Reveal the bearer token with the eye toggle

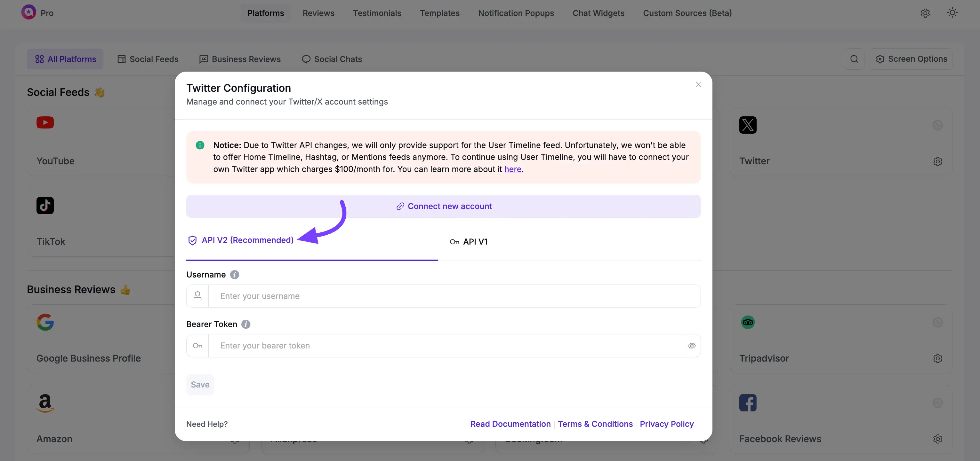pos(692,346)
